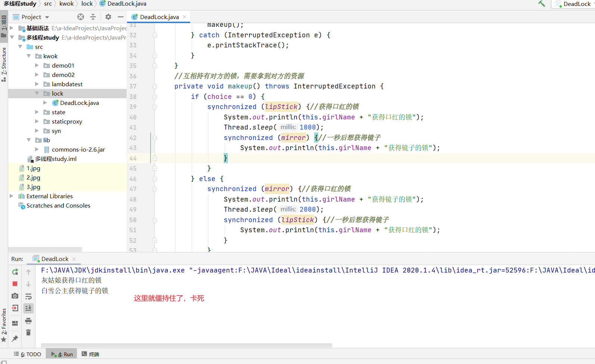This screenshot has width=595, height=364.
Task: Open Project panel settings gear
Action: click(x=108, y=17)
